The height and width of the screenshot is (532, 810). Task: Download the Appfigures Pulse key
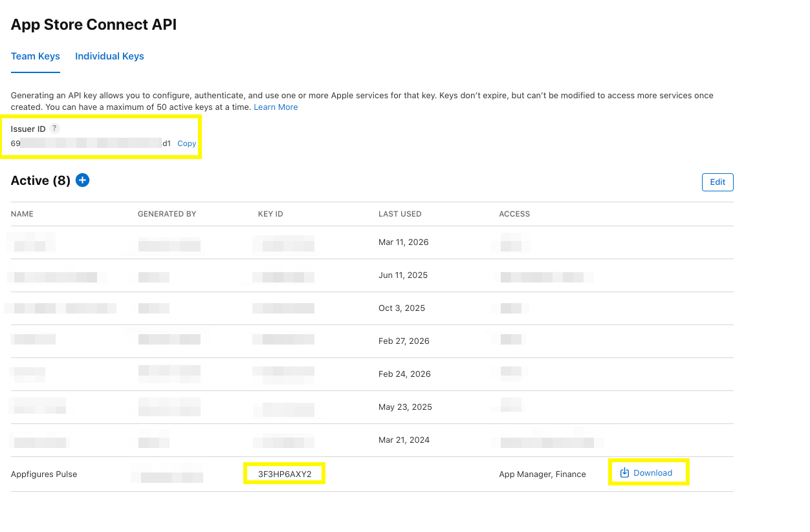(x=648, y=473)
